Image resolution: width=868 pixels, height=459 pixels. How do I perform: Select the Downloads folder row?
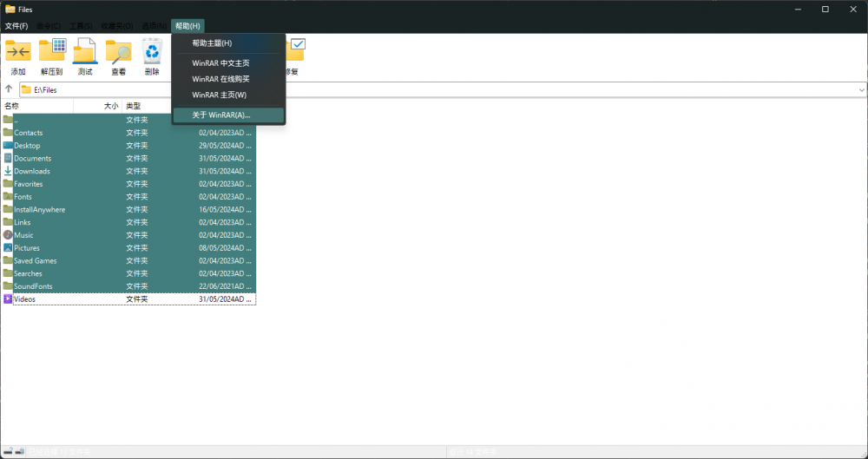tap(32, 171)
